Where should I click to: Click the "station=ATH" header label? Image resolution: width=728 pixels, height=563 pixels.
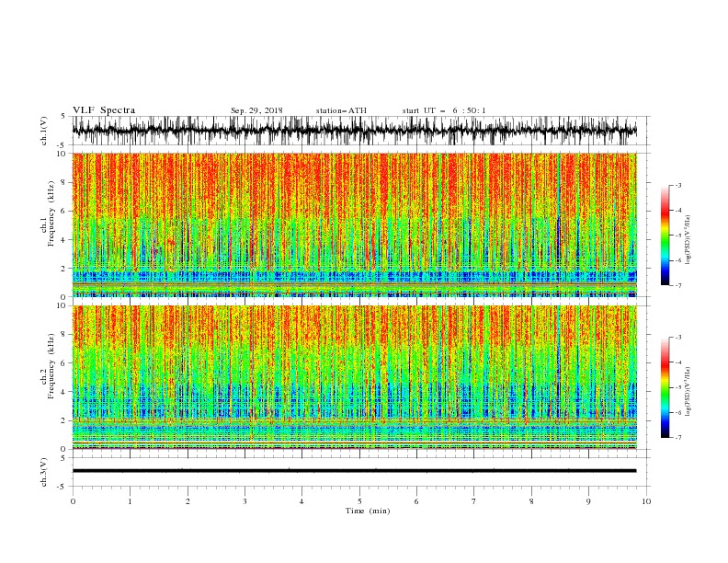click(341, 110)
